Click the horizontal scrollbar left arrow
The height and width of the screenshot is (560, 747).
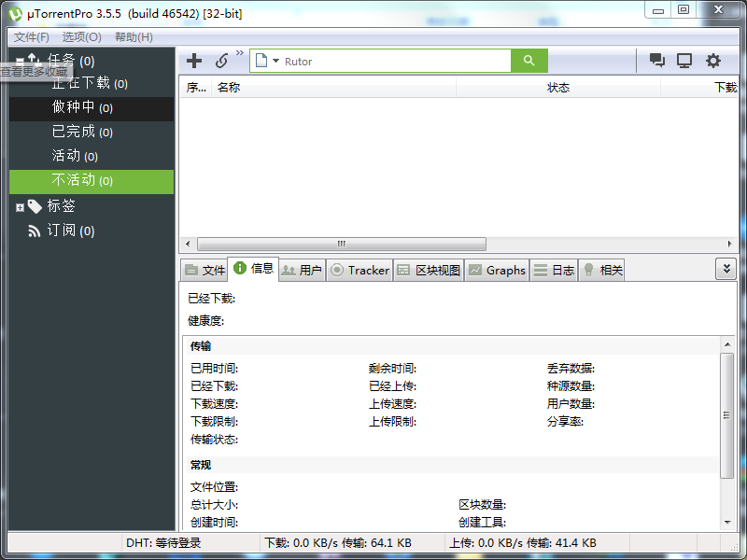click(188, 245)
